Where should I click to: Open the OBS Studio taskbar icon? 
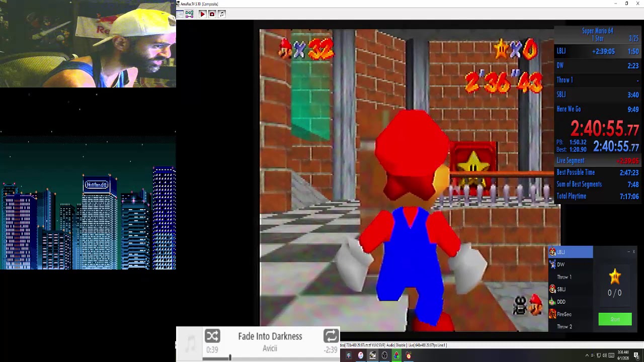coord(384,356)
